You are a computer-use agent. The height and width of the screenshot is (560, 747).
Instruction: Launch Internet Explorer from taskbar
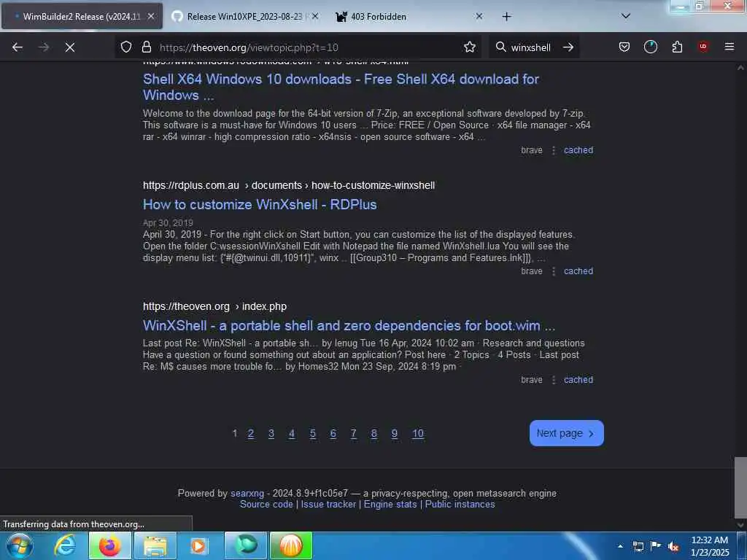point(65,545)
